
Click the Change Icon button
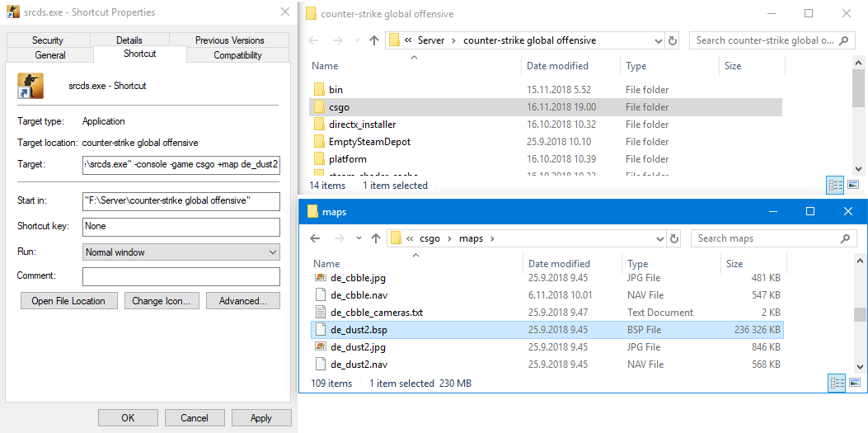pos(162,301)
